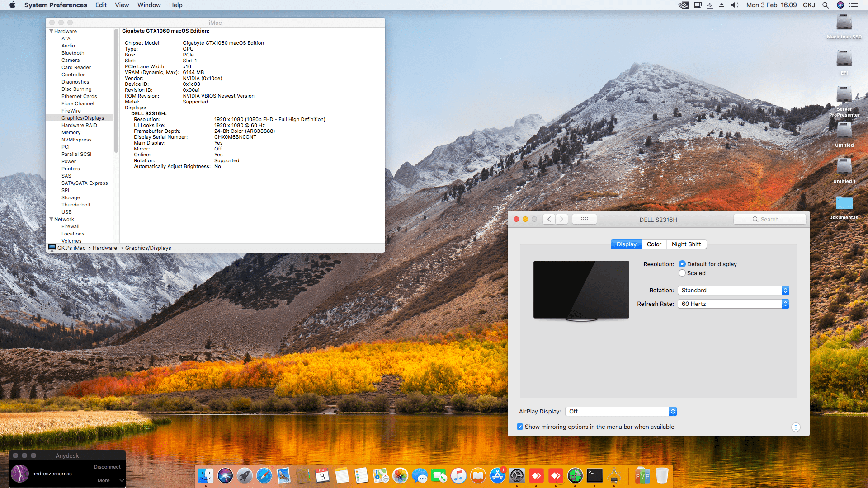
Task: Open the help question mark button
Action: point(796,427)
